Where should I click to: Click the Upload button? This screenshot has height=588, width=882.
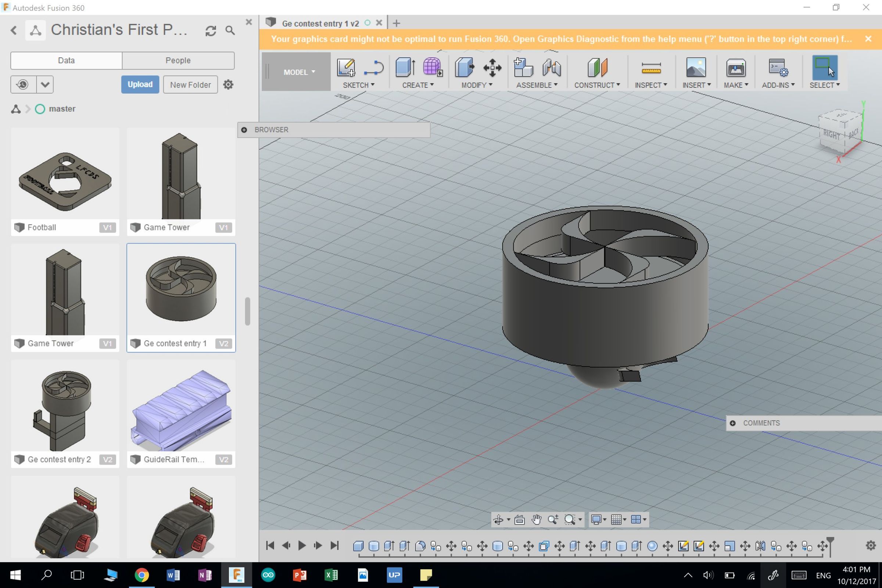pyautogui.click(x=140, y=85)
